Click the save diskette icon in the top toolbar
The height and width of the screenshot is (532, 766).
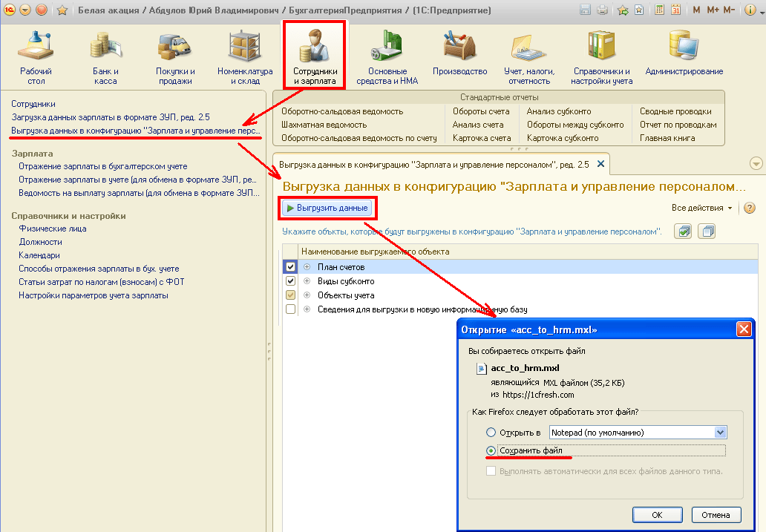[x=585, y=10]
